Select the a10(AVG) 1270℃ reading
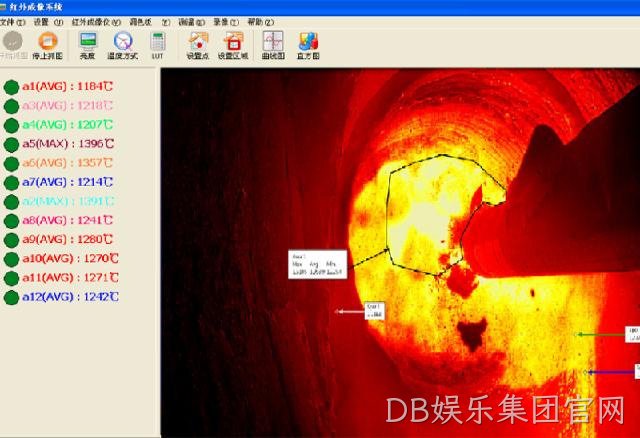 pos(70,259)
